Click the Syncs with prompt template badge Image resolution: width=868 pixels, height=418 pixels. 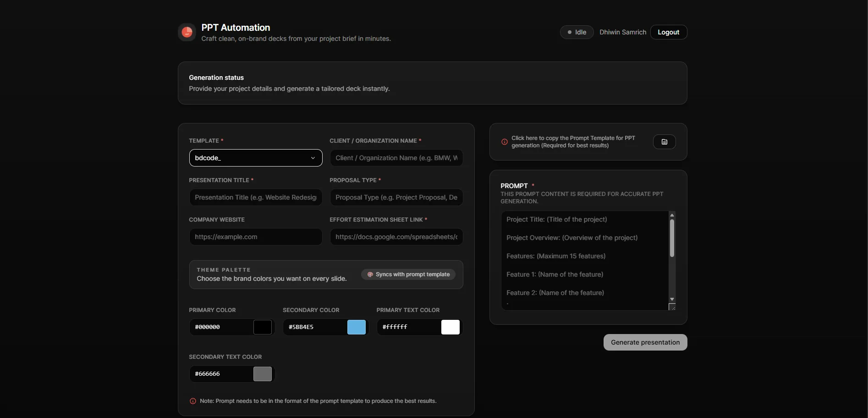[x=408, y=274]
